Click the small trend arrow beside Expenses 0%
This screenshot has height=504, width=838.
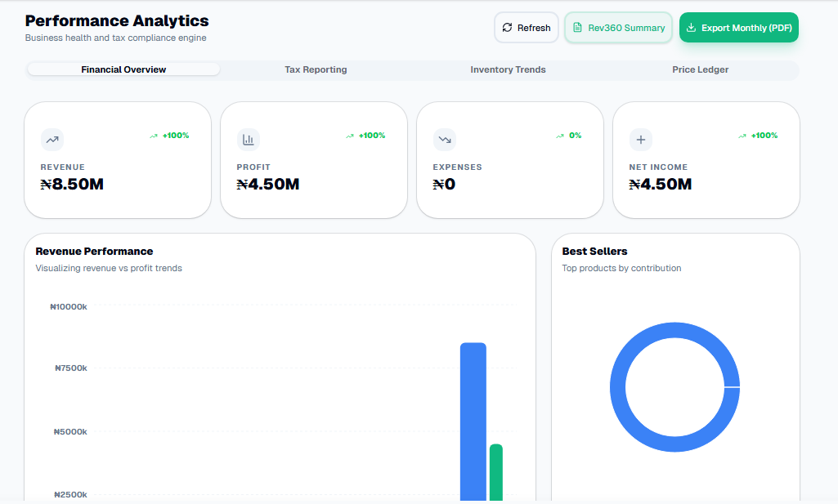tap(559, 136)
